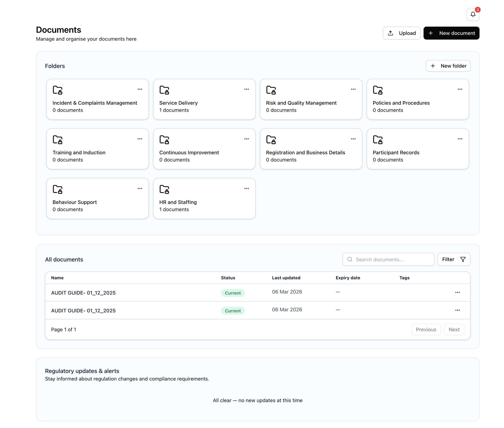The height and width of the screenshot is (428, 504).
Task: Select Risk and Quality Management folder title
Action: click(x=301, y=103)
